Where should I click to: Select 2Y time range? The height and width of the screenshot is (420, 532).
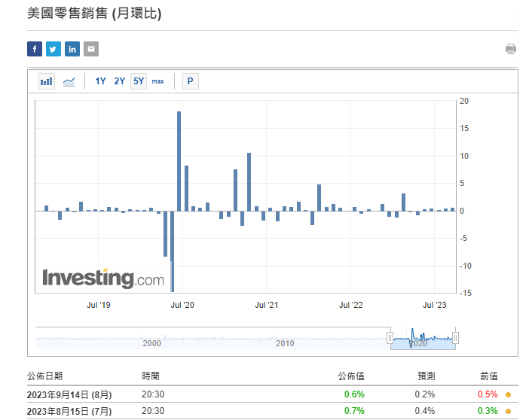[120, 81]
